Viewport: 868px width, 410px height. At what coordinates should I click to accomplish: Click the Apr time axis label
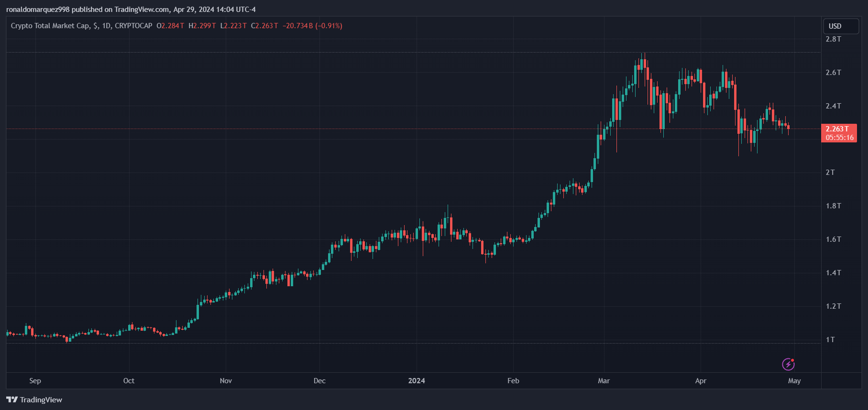point(701,381)
